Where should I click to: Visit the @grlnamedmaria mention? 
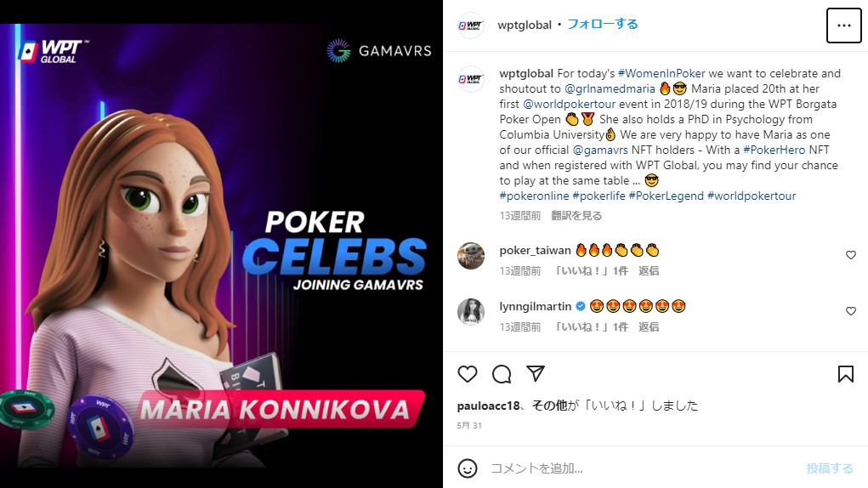[x=610, y=88]
